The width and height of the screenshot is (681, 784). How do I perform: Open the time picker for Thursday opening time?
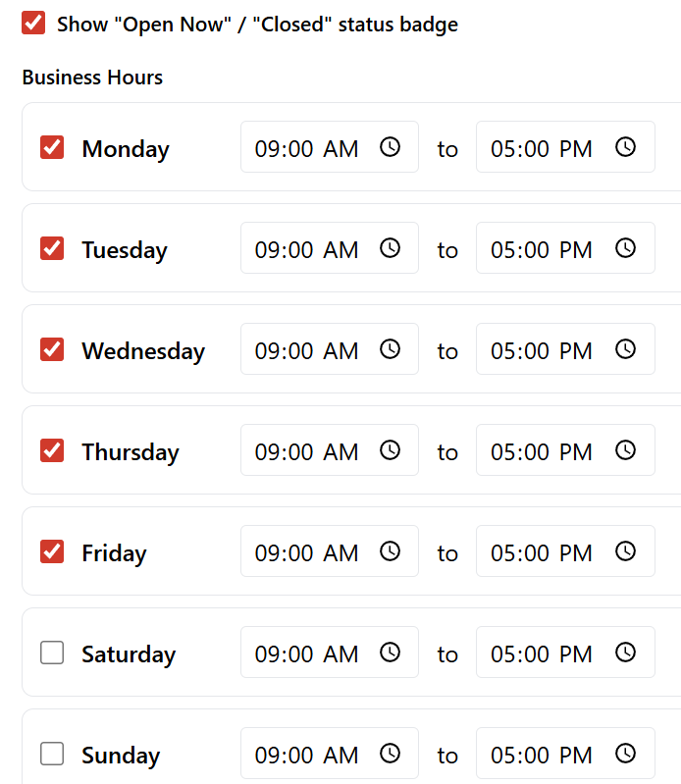pos(391,450)
